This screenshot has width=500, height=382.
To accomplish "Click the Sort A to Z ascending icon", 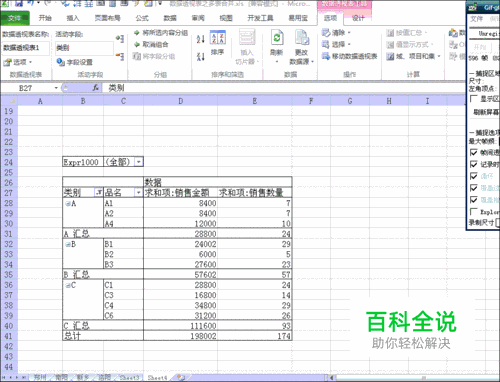I will [x=201, y=39].
